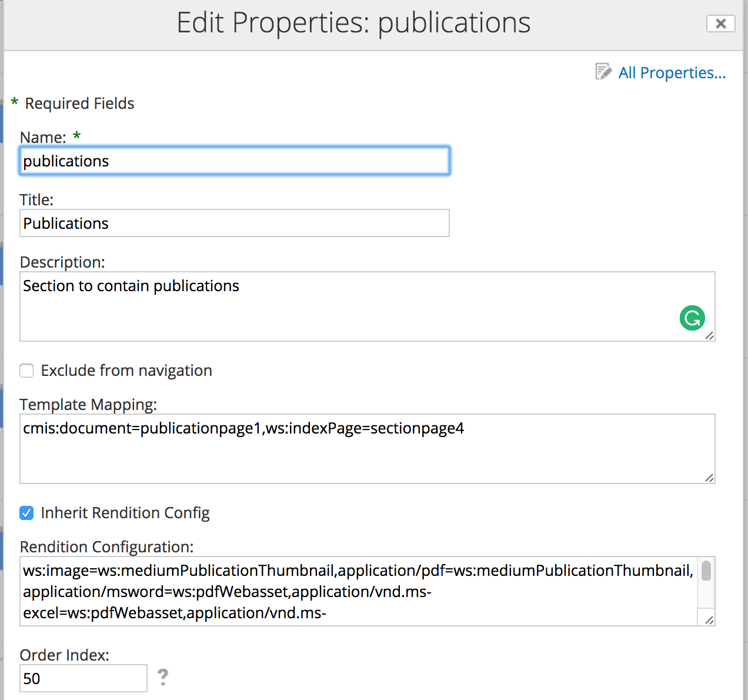Click the help question mark beside Order Index
The height and width of the screenshot is (700, 748).
[163, 677]
